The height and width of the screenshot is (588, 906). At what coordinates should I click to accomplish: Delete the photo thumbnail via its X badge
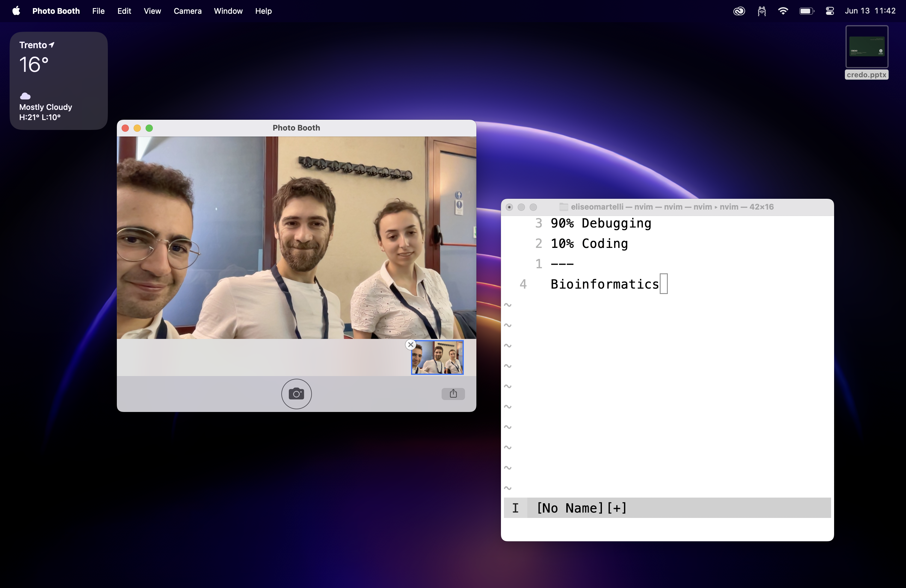[410, 345]
